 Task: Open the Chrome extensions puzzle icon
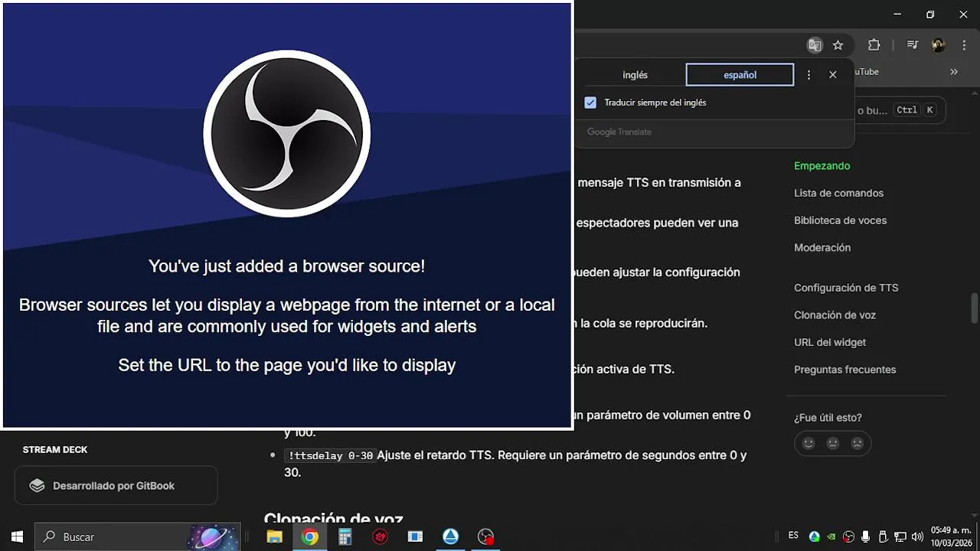tap(874, 45)
